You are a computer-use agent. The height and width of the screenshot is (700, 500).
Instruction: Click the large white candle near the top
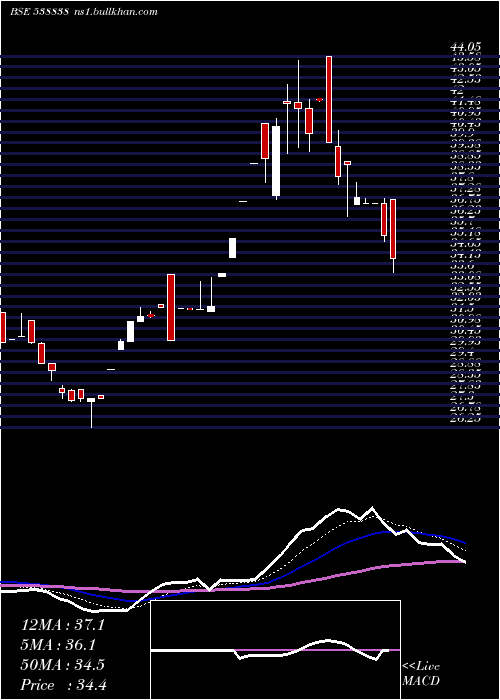pyautogui.click(x=276, y=161)
